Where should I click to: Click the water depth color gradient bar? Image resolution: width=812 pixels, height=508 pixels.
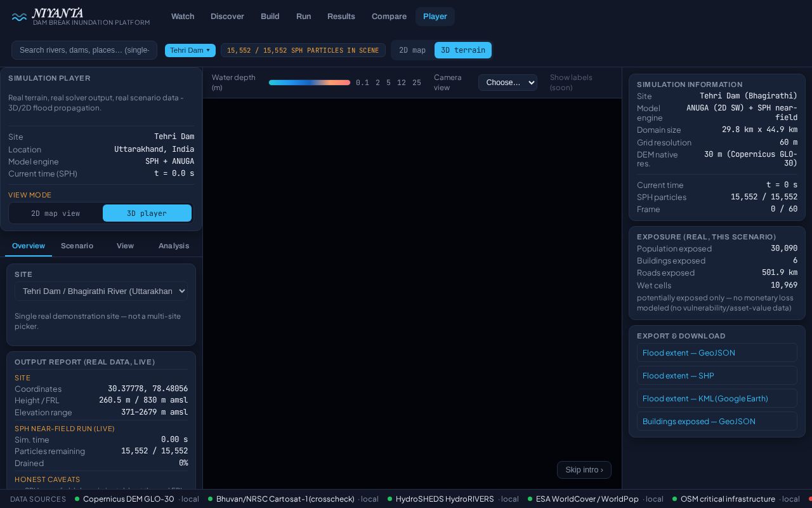tap(310, 83)
